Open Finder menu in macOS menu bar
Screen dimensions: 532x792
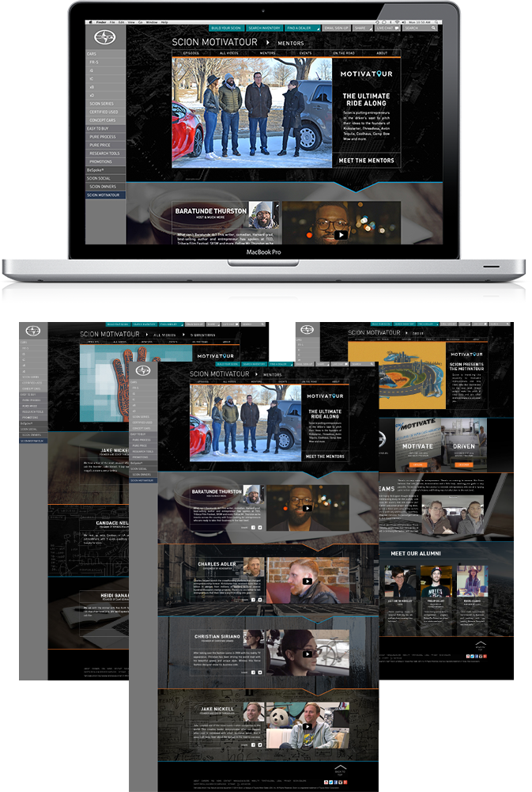pyautogui.click(x=101, y=22)
